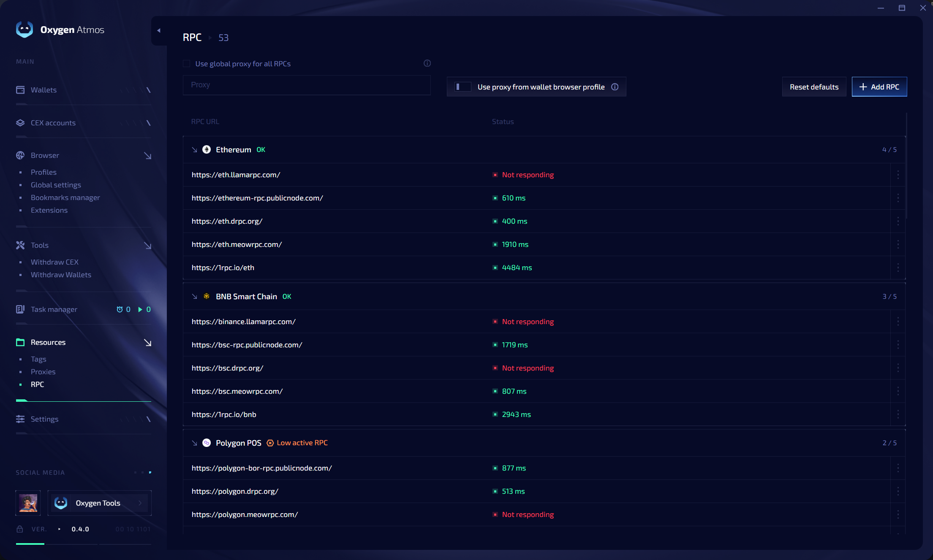The image size is (933, 560).
Task: Collapse the sidebar with the arrow handle
Action: click(159, 30)
